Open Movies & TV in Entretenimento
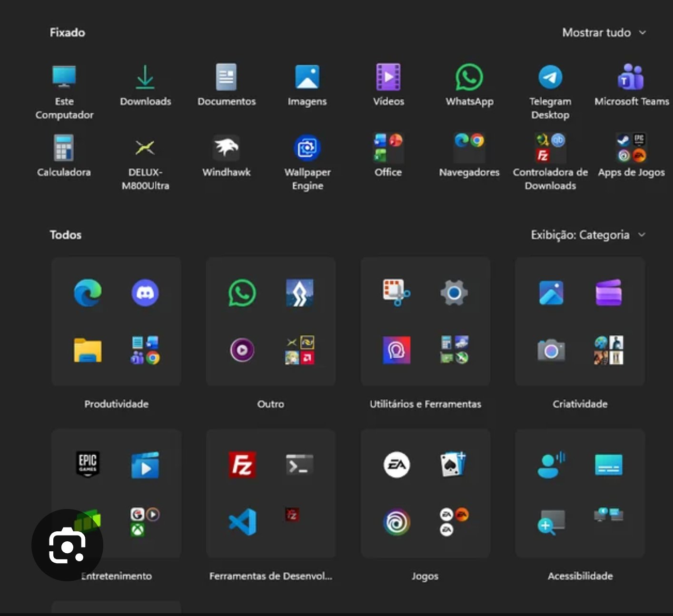 (145, 465)
